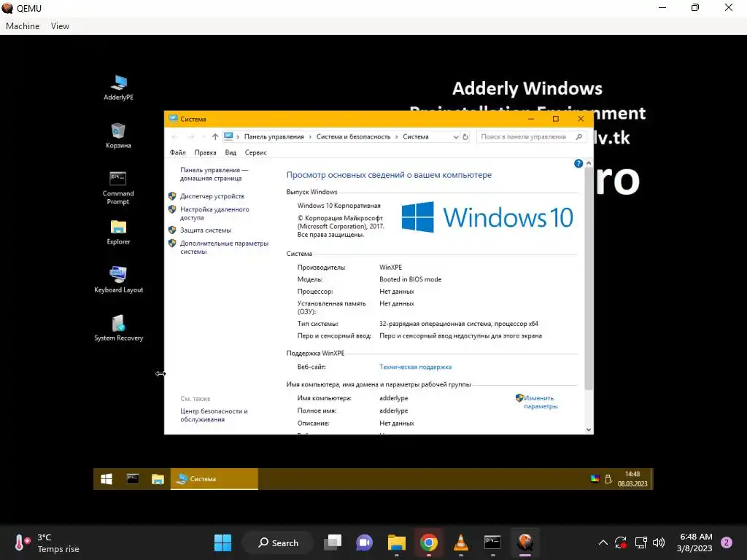Viewport: 747px width, 560px height.
Task: Refresh the Система page
Action: (x=465, y=136)
